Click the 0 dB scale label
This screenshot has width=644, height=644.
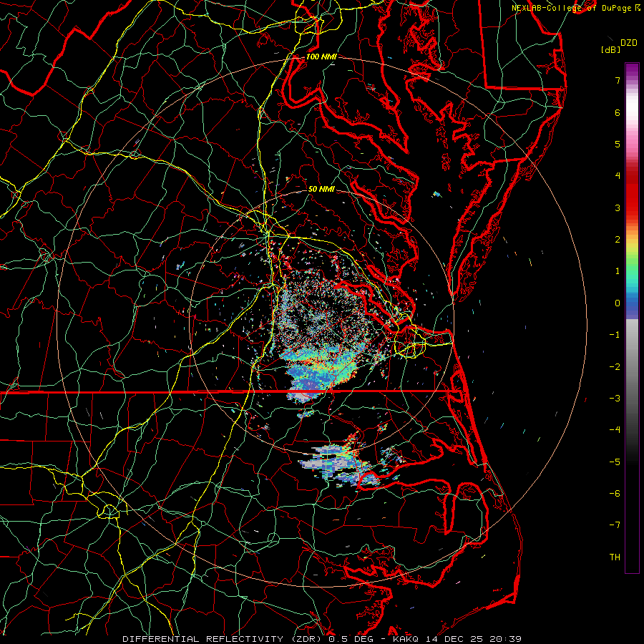[618, 303]
